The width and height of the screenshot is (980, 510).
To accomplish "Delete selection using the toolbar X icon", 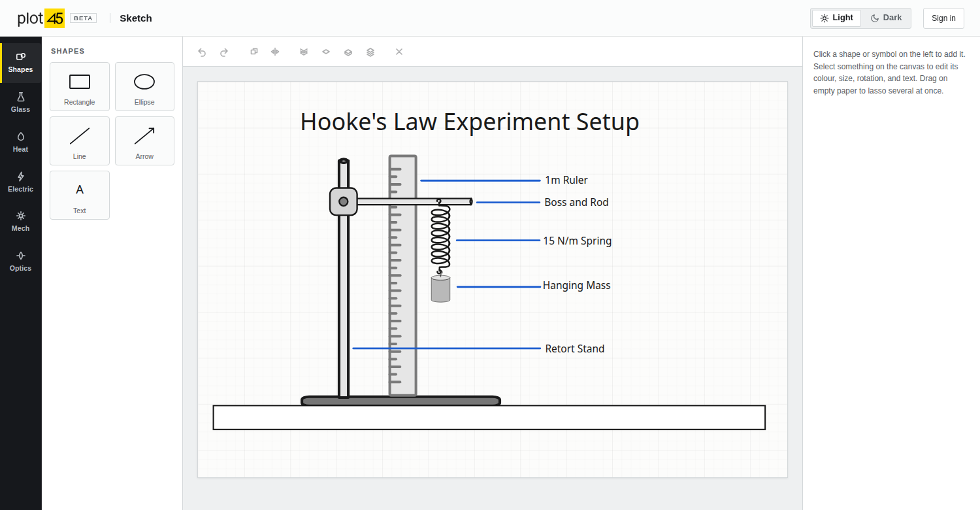I will point(399,52).
